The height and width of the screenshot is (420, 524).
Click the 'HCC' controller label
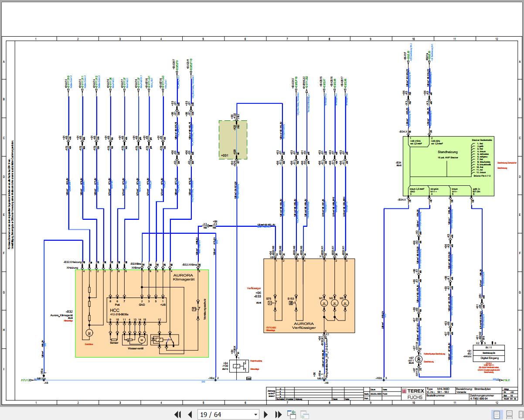[x=114, y=311]
